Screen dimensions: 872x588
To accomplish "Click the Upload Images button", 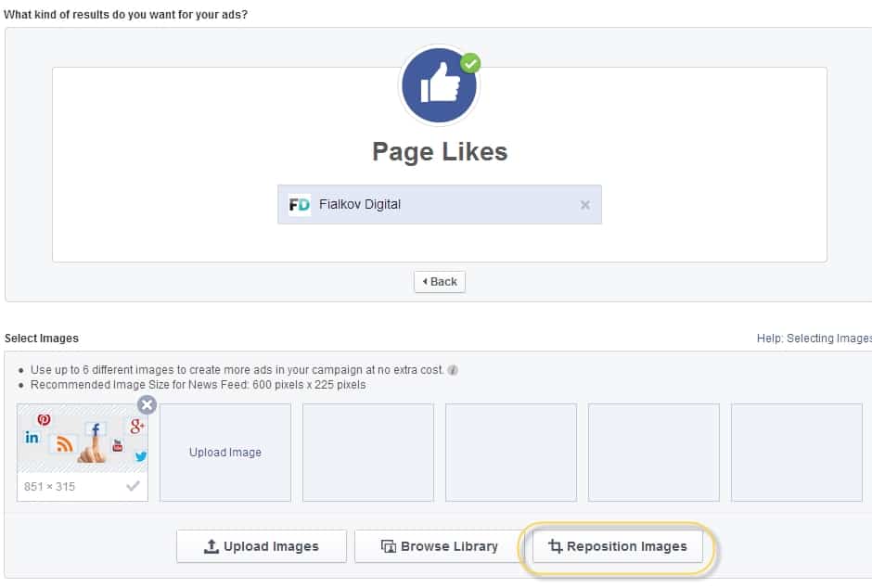I will pyautogui.click(x=262, y=546).
